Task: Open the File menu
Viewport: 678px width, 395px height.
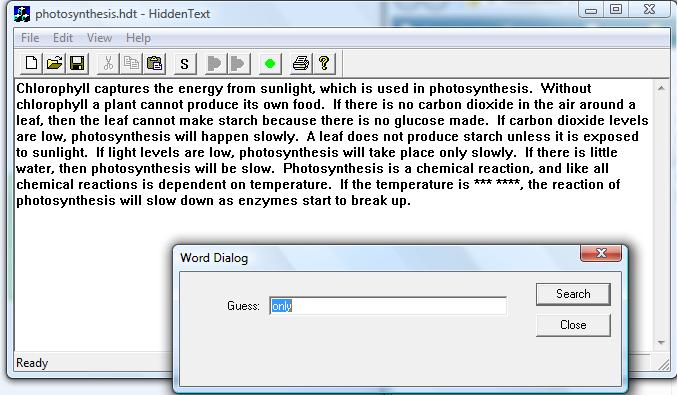Action: (30, 38)
